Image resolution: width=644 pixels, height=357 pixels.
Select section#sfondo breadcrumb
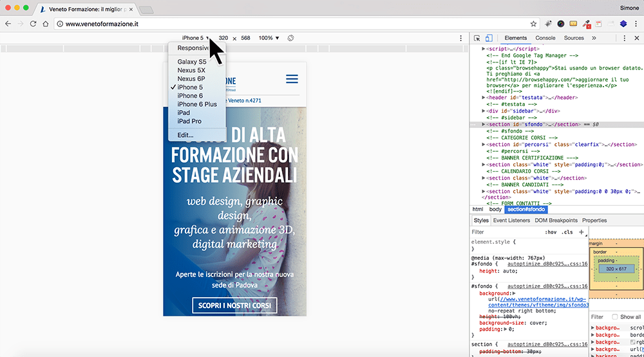526,209
